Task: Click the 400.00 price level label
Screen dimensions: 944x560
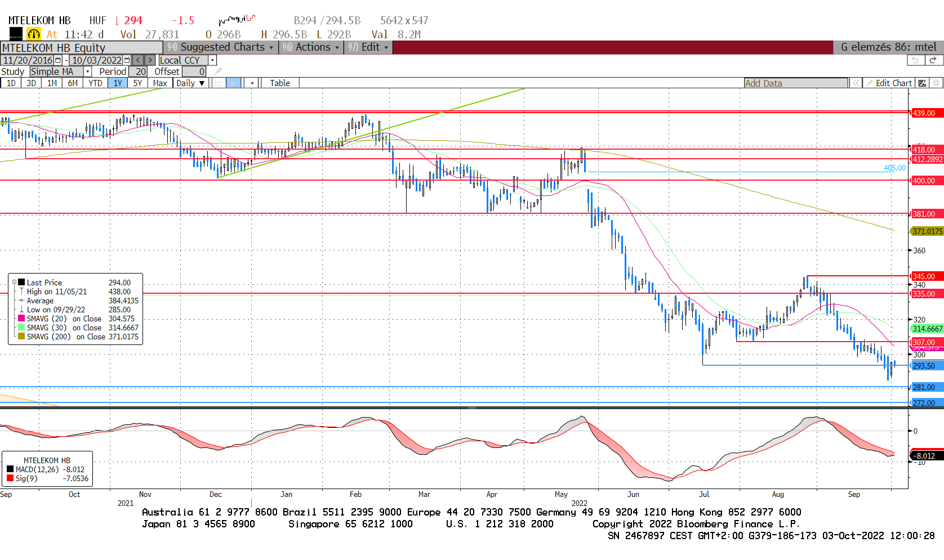Action: point(927,181)
